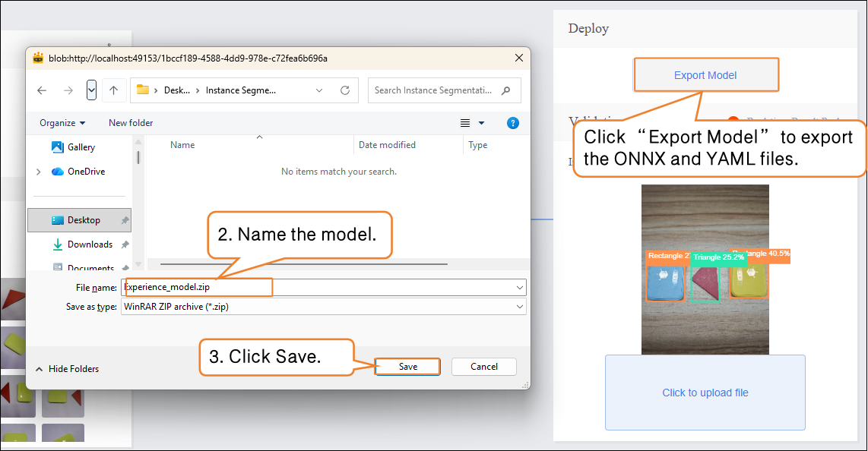Open the recent locations dropdown
Viewport: 868px width, 451px height.
92,90
